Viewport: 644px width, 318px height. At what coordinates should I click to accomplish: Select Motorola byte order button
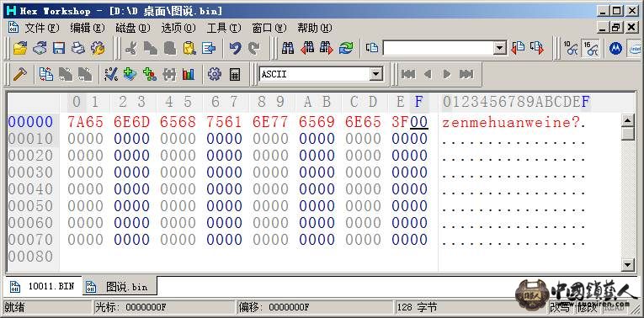coord(615,49)
